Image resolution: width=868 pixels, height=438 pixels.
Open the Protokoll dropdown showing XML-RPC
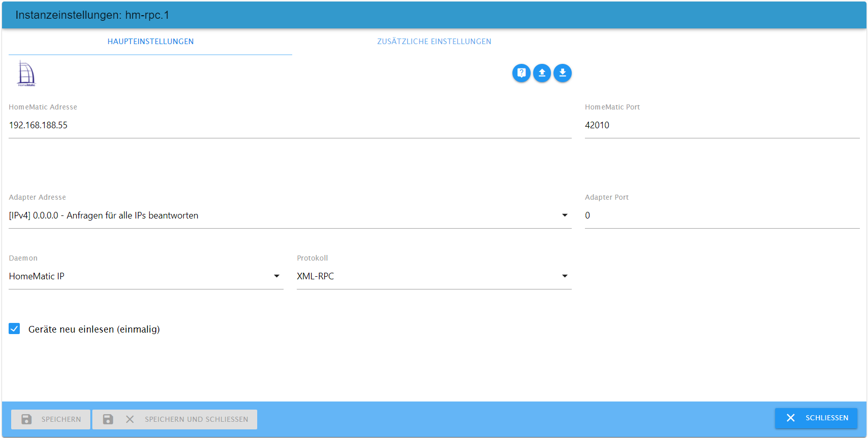click(434, 276)
